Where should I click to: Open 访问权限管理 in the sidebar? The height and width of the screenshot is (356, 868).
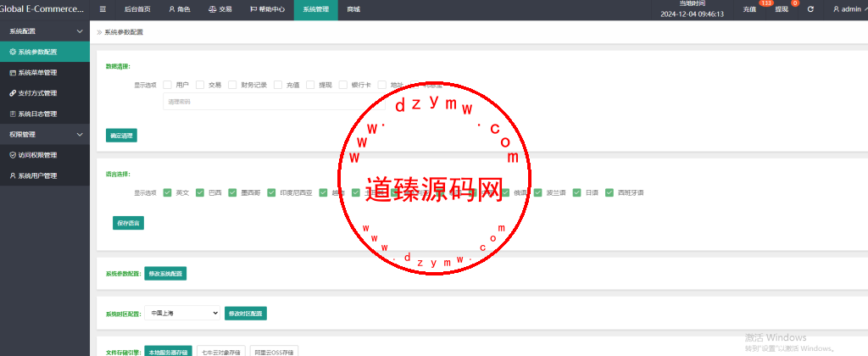tap(45, 155)
